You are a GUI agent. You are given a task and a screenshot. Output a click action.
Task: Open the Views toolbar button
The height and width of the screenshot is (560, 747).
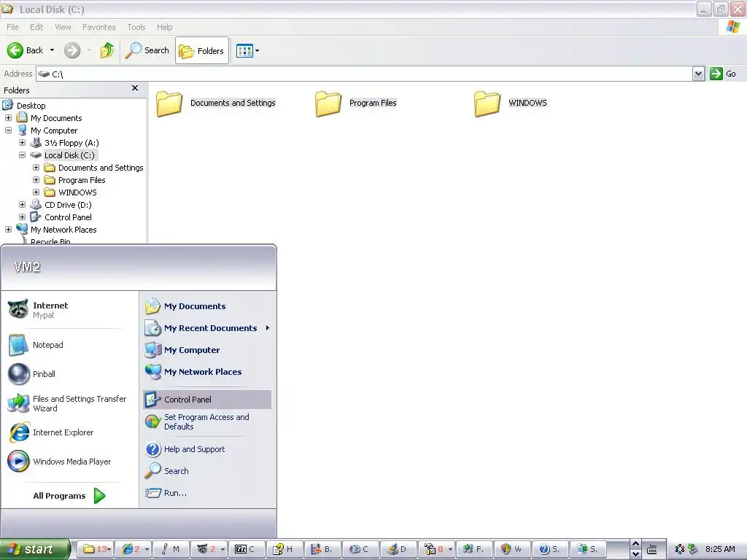(248, 50)
